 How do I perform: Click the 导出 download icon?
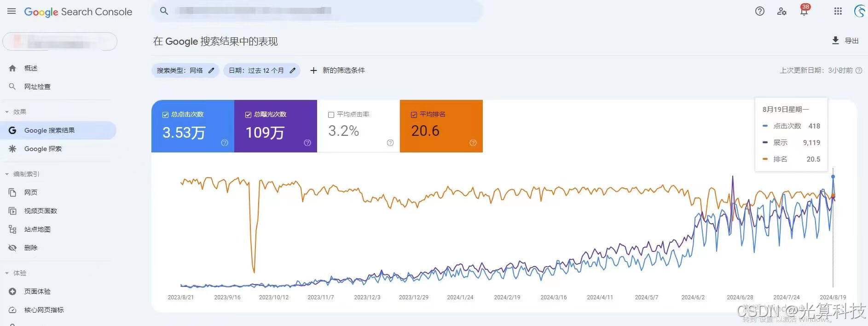(x=835, y=41)
